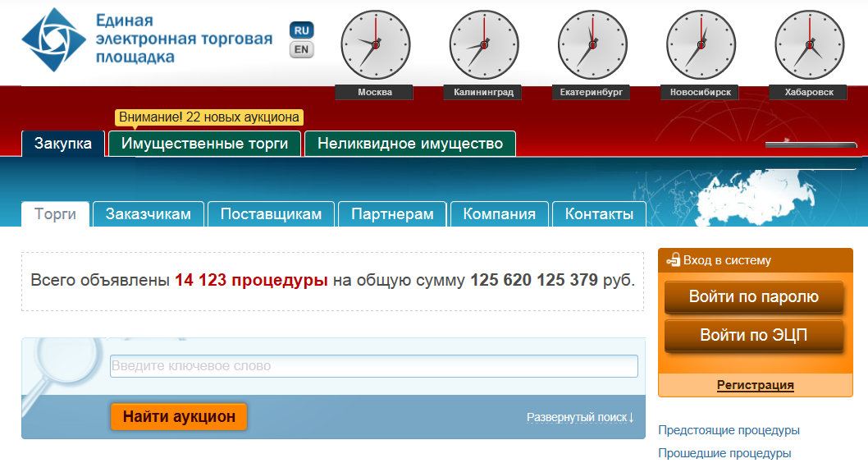The image size is (868, 463).
Task: Click Войти по паролю button
Action: tap(754, 297)
